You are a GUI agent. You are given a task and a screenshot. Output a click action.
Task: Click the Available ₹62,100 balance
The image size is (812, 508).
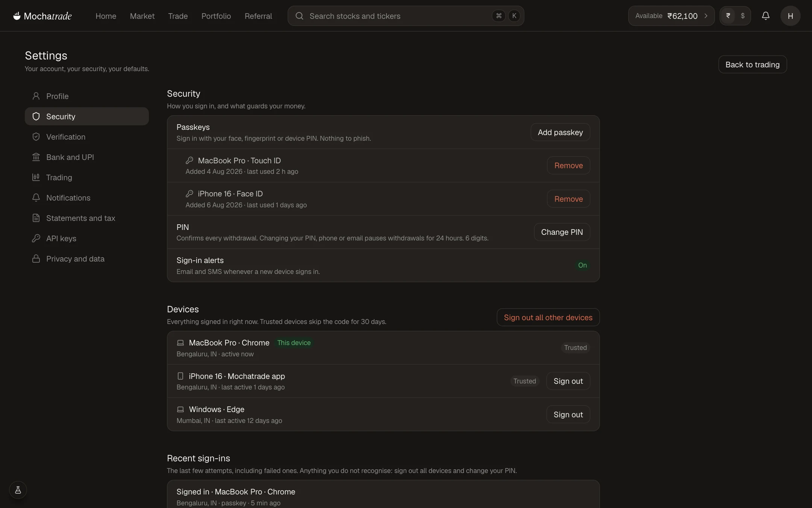click(x=671, y=16)
